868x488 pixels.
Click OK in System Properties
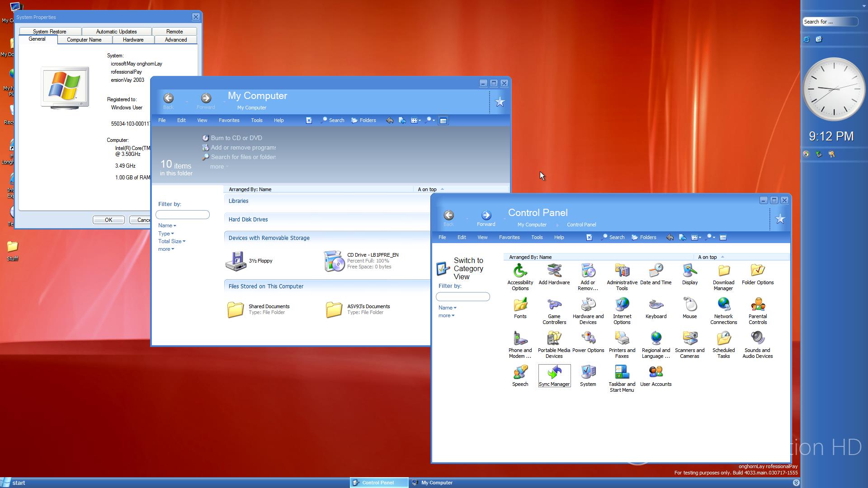coord(108,220)
